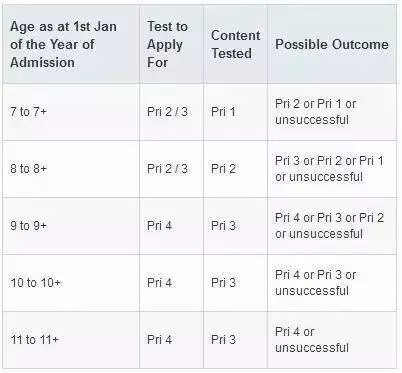
Task: Click 'Pri 4 or unsuccessful' outcome cell
Action: 312,340
